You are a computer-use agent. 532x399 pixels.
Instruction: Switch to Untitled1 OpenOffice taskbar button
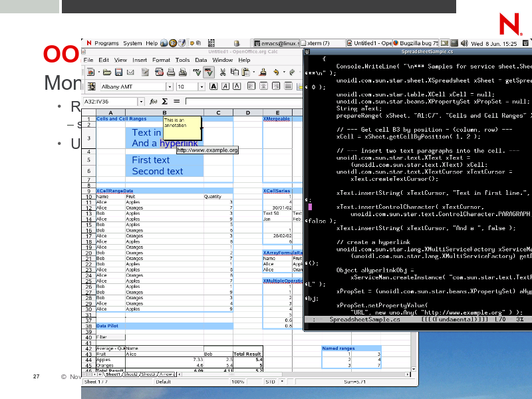pyautogui.click(x=369, y=43)
